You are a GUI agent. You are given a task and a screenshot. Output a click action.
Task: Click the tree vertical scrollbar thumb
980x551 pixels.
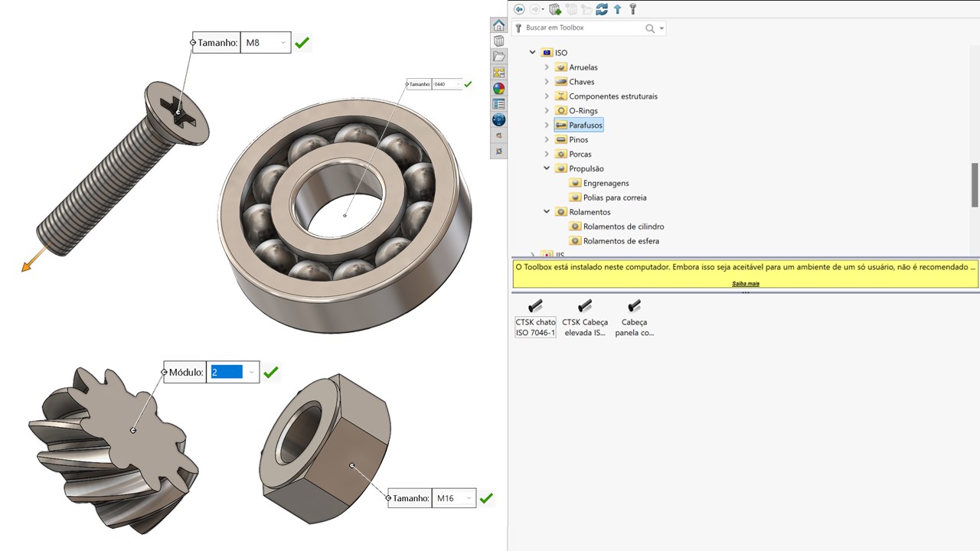975,185
